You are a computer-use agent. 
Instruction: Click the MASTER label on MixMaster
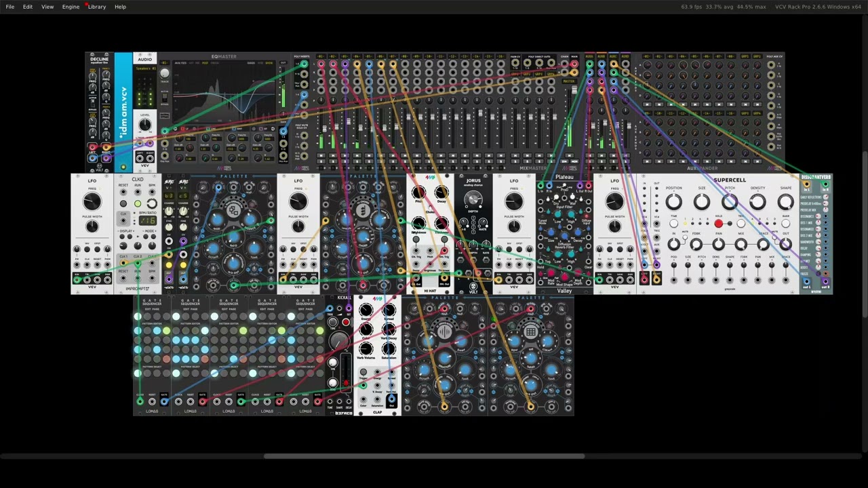click(568, 81)
